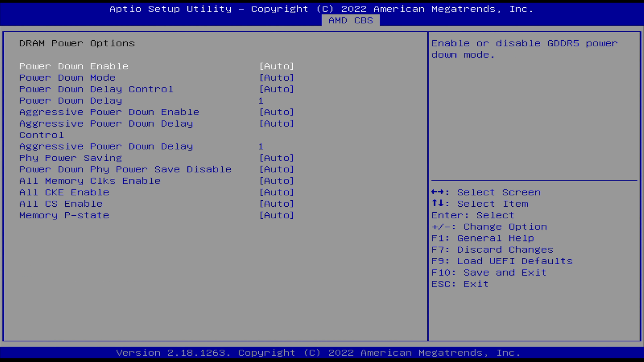Click the "+/-: Change Option" hint
The width and height of the screenshot is (644, 362).
[x=489, y=227]
